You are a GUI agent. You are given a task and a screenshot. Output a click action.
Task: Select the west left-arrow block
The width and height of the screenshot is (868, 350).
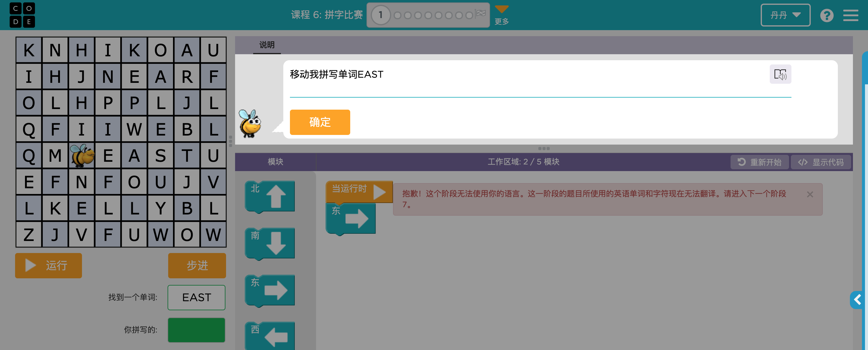[270, 336]
